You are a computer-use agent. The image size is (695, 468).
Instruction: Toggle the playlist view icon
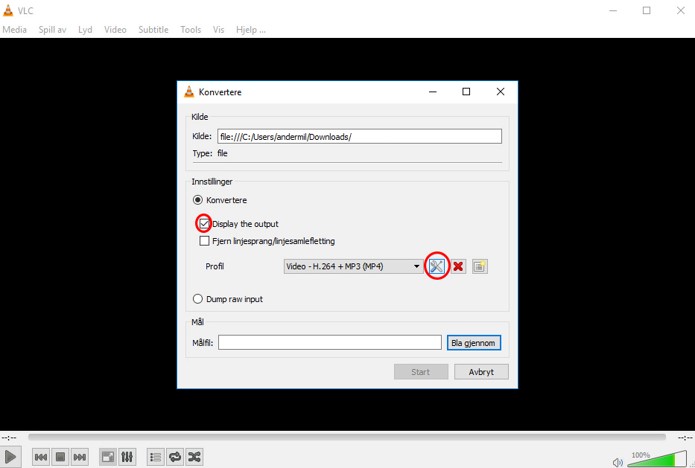(x=155, y=456)
